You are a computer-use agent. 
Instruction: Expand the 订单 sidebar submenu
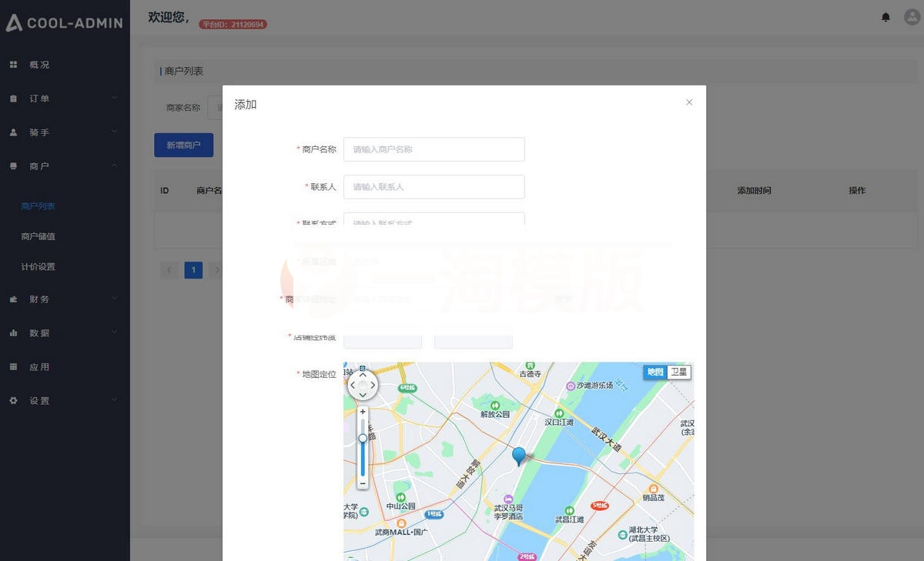114,99
